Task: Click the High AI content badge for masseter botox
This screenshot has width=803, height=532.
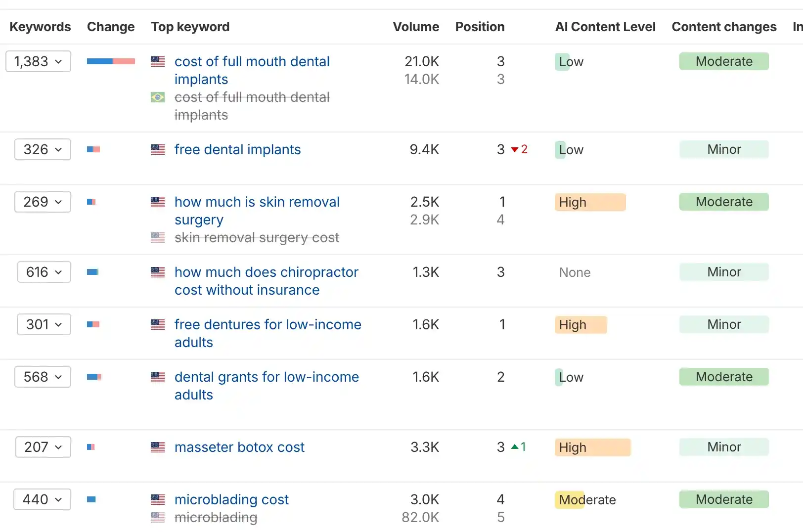Action: pos(592,447)
